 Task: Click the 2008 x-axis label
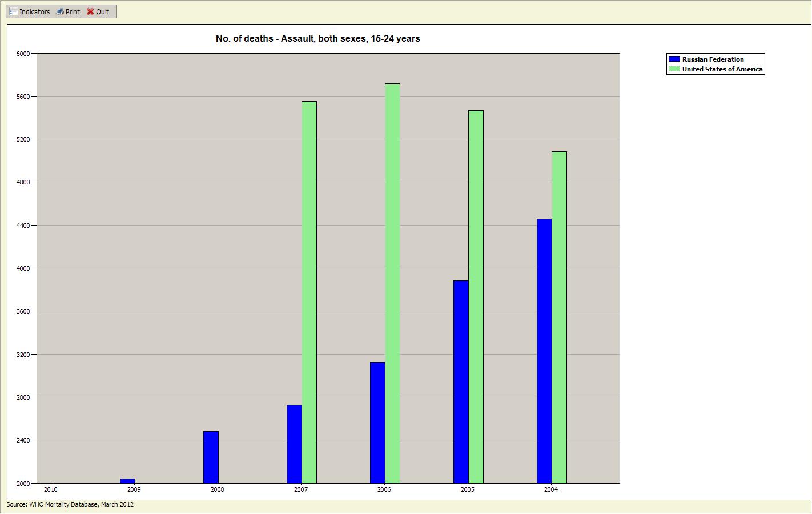[218, 490]
